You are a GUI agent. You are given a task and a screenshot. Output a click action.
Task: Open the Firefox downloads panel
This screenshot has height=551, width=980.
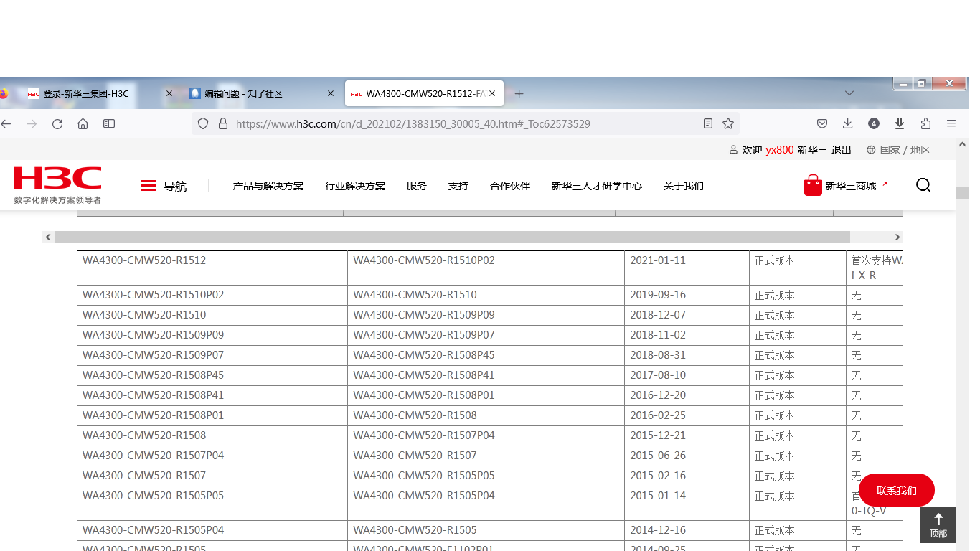pos(848,123)
